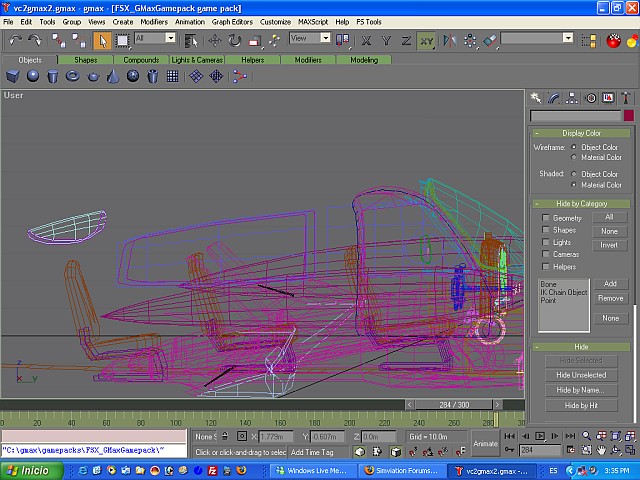Enable the Geometry hide category checkbox
This screenshot has width=640, height=480.
click(x=545, y=218)
